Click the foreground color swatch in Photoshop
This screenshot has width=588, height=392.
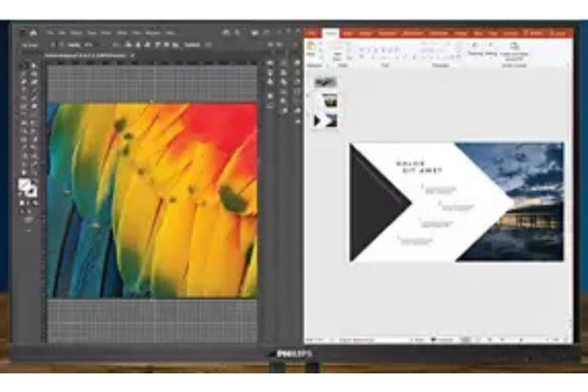tap(25, 184)
